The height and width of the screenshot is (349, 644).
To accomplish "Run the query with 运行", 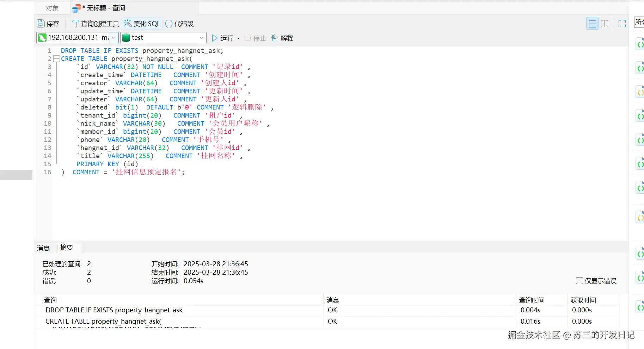I will coord(222,38).
